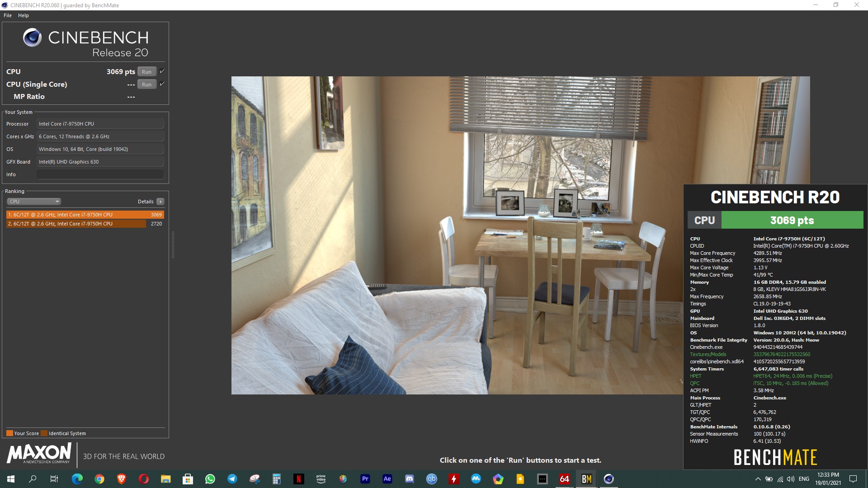Launch Google Chrome from taskbar

pos(99,479)
